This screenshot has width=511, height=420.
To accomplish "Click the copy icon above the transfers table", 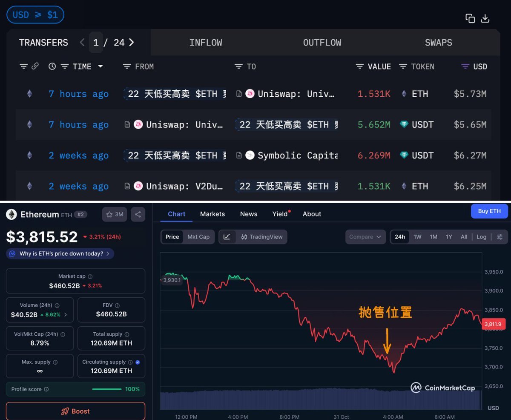I will pos(470,18).
